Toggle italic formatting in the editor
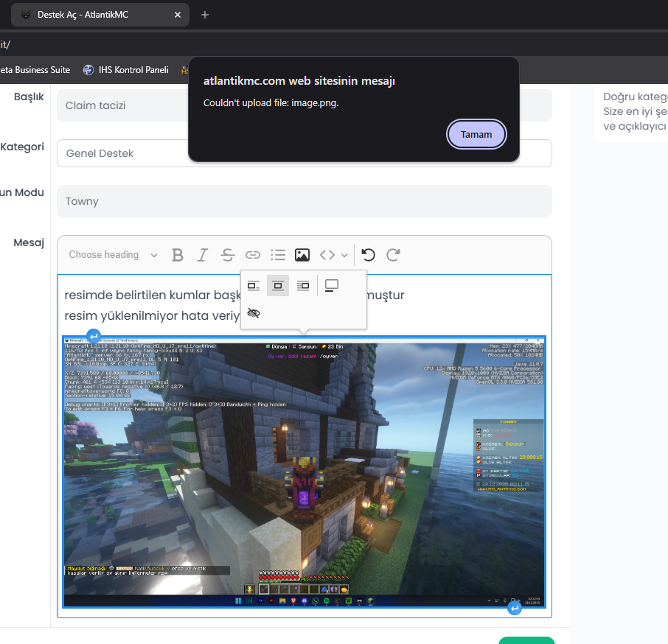Image resolution: width=668 pixels, height=644 pixels. tap(202, 255)
